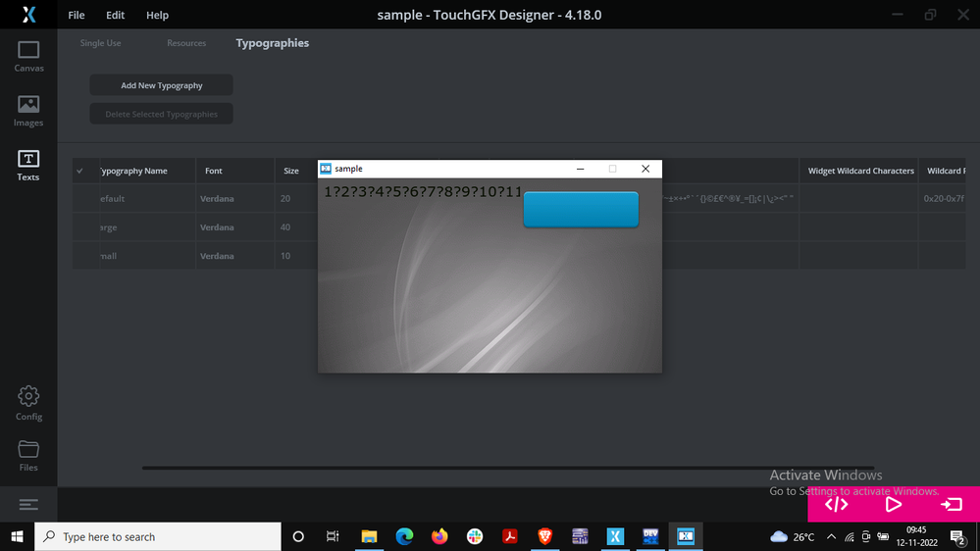Click the taskbar search box
980x551 pixels.
[x=158, y=536]
